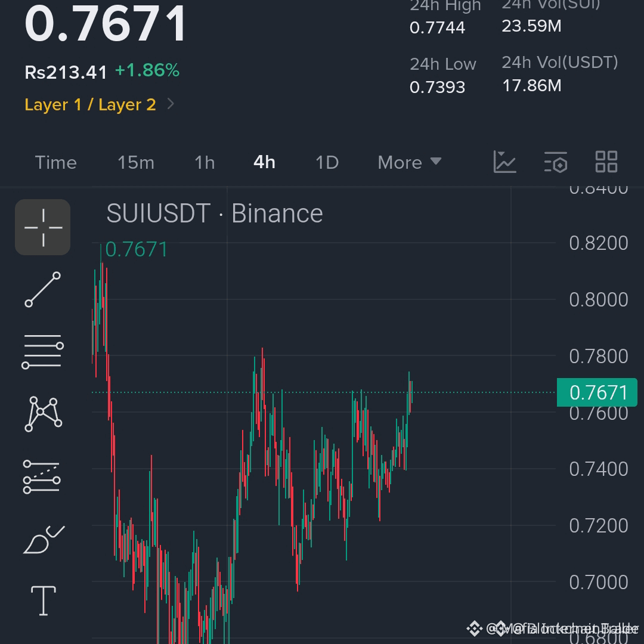Click the 17.86M USDT volume value
Viewport: 644px width, 644px height.
point(531,86)
